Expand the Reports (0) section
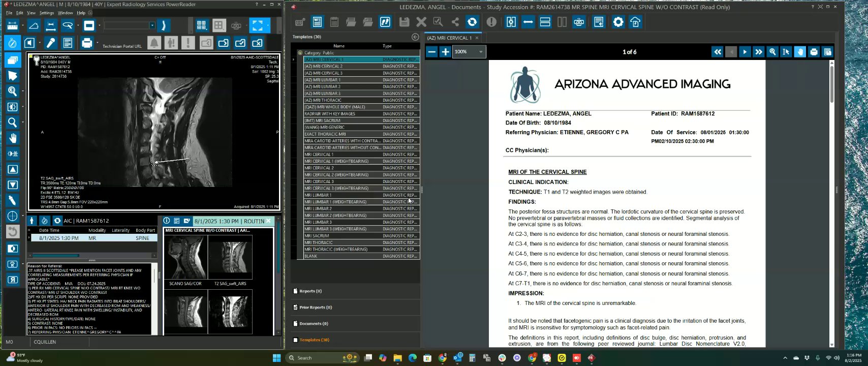The image size is (868, 366). pos(311,291)
